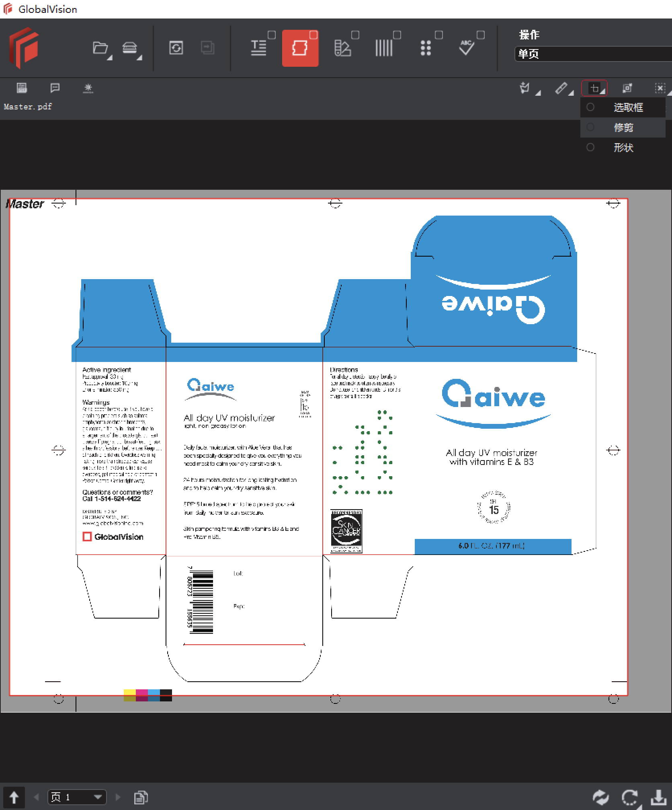Screen dimensions: 672x810
Task: Tick the checkbox on braille inspection mode
Action: [x=439, y=35]
